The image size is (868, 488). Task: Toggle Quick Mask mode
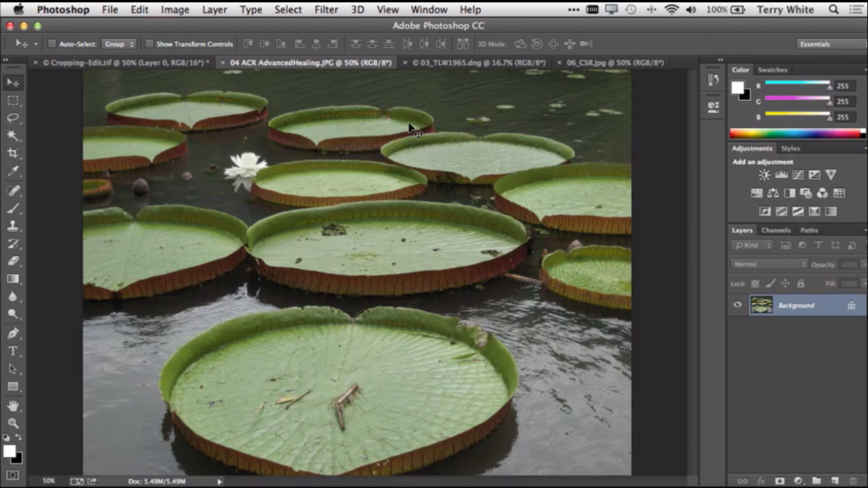pos(13,475)
